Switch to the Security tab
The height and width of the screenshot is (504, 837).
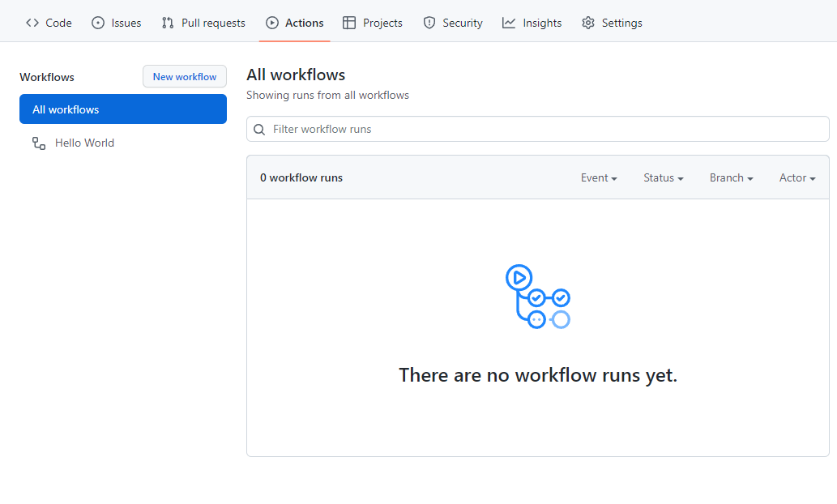(453, 23)
